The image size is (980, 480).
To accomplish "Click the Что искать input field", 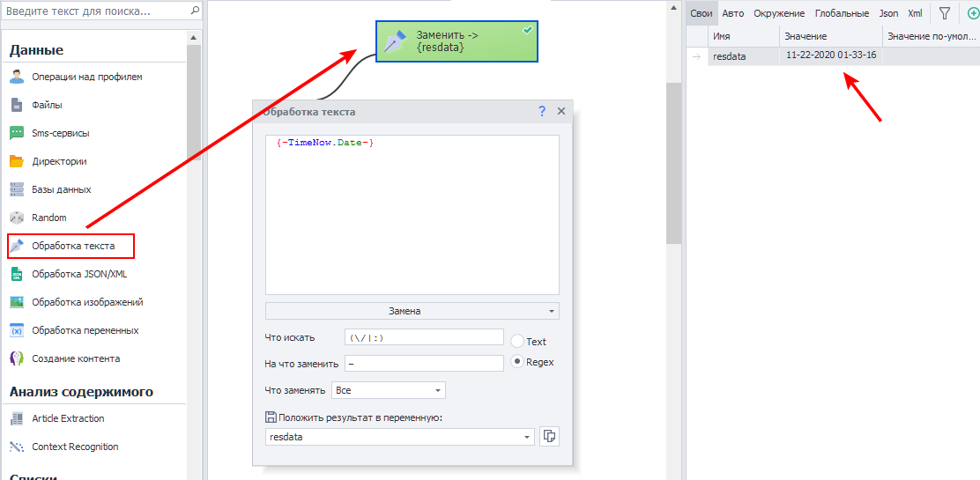I will click(x=424, y=336).
